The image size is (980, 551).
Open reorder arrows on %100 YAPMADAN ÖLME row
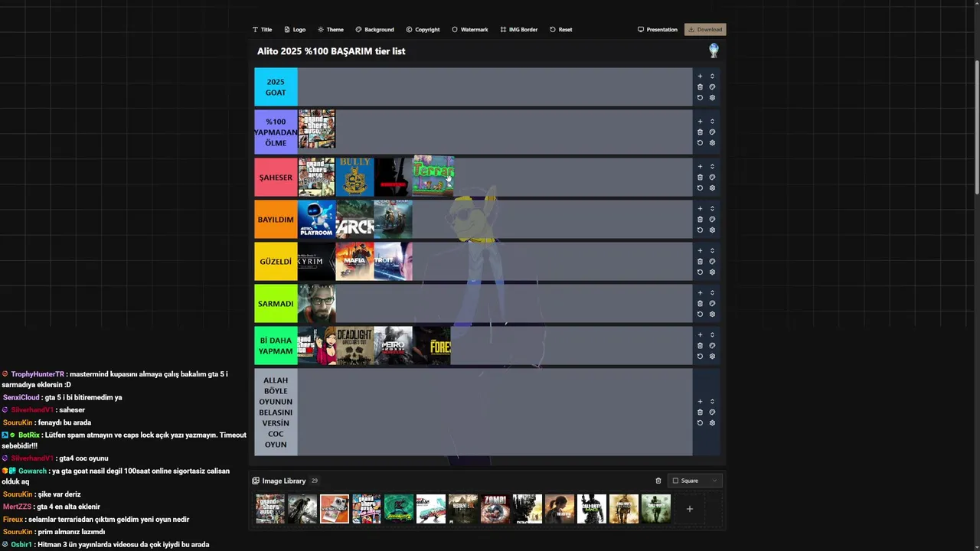point(712,122)
